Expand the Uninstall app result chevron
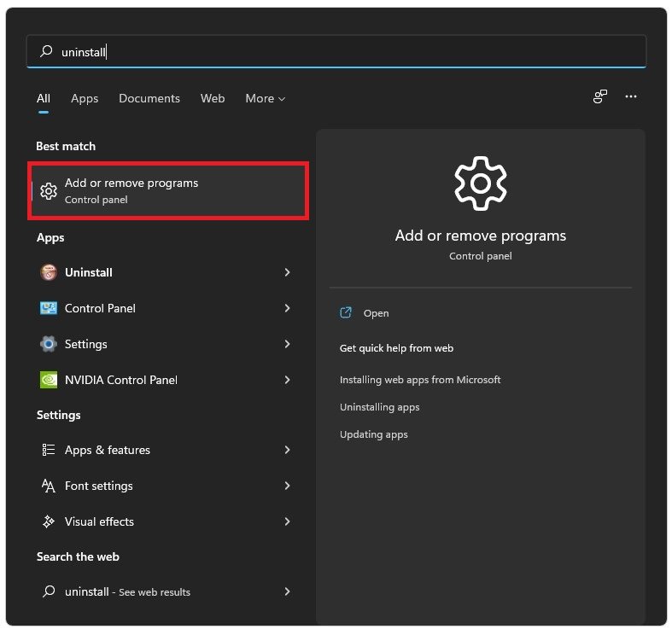The width and height of the screenshot is (672, 629). (287, 272)
